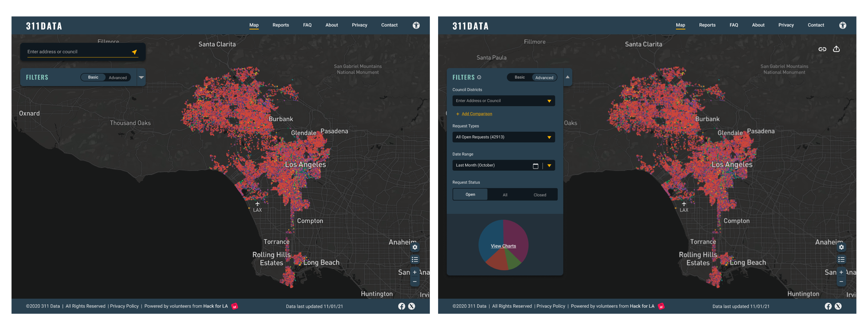Screen dimensions: 868x329
Task: Click Hack for LA text in left footer
Action: pos(215,306)
